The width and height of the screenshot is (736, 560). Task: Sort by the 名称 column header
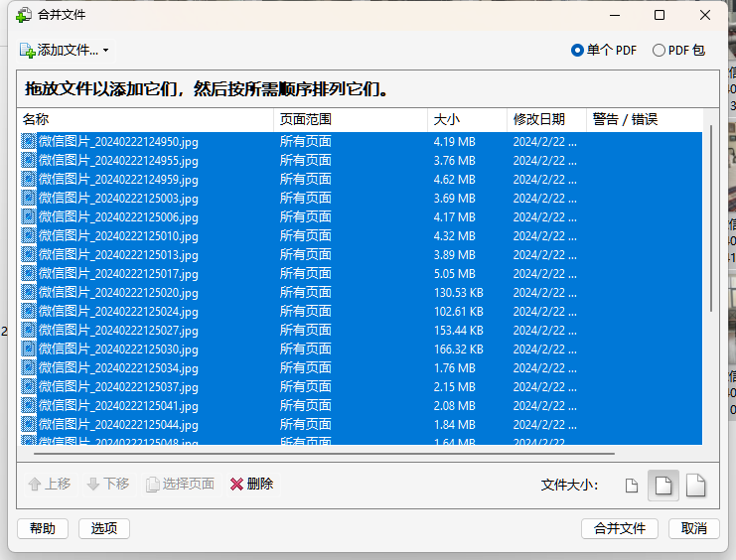[x=145, y=120]
